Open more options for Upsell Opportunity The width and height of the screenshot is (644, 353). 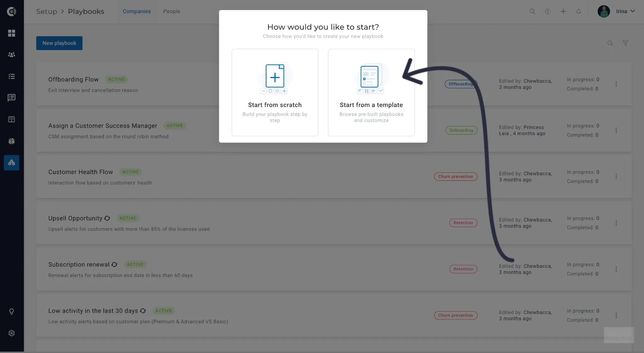pos(616,223)
